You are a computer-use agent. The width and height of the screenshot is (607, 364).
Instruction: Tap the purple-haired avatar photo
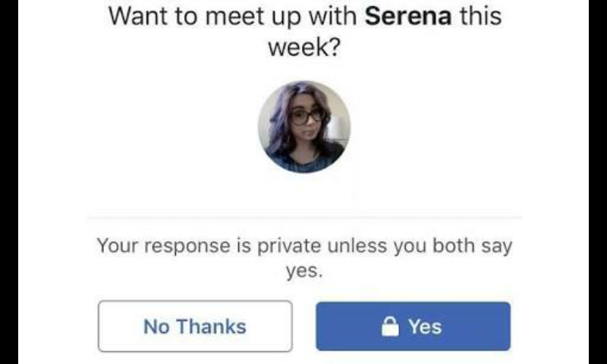(303, 127)
